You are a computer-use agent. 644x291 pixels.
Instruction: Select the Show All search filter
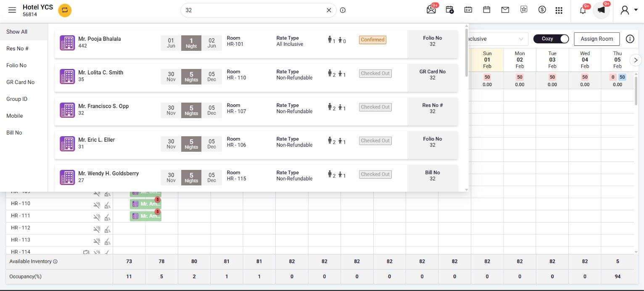[x=24, y=32]
